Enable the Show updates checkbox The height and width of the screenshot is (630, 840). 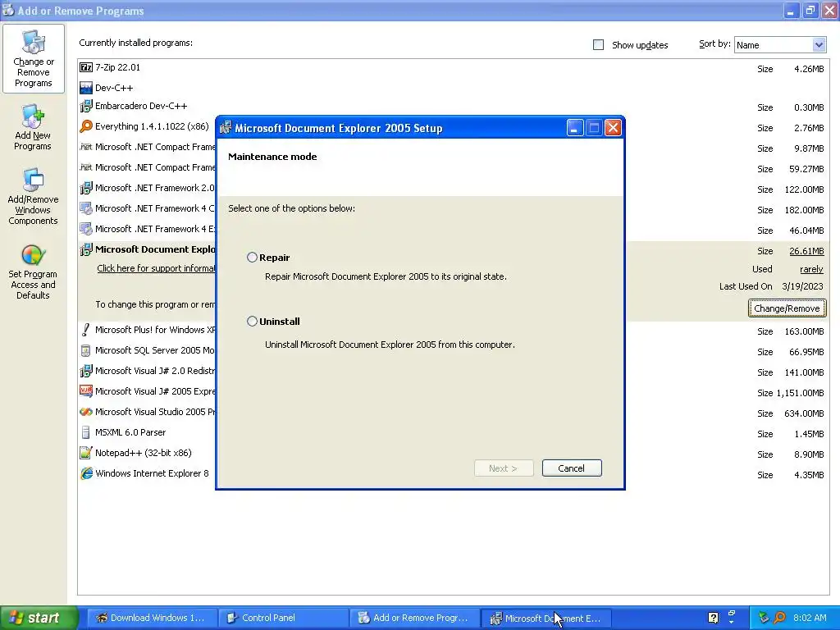tap(598, 45)
